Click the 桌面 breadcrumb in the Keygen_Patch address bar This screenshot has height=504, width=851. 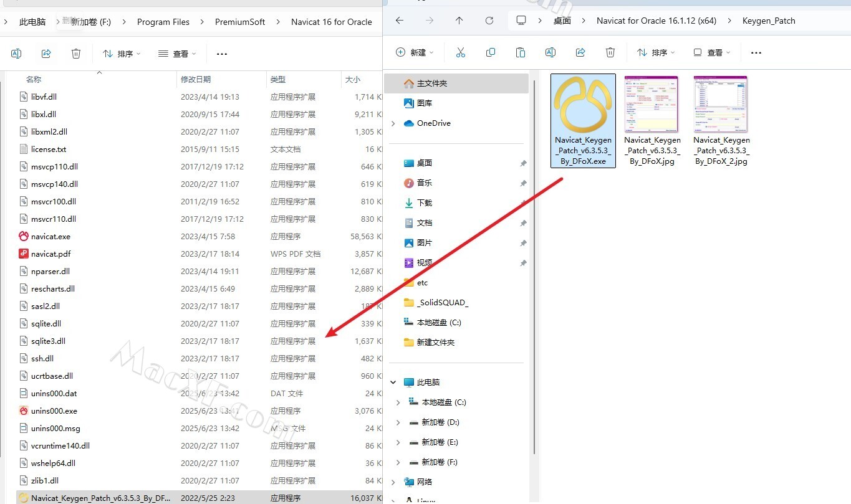(x=562, y=21)
